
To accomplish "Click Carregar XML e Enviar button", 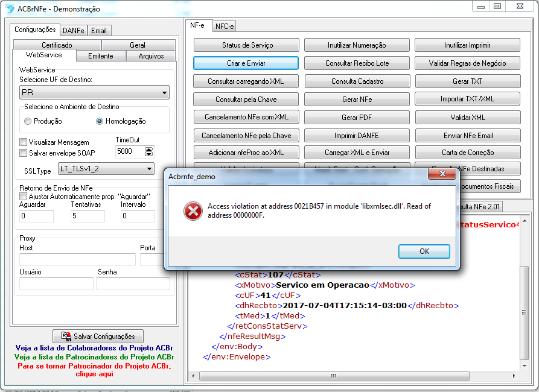I will 357,152.
